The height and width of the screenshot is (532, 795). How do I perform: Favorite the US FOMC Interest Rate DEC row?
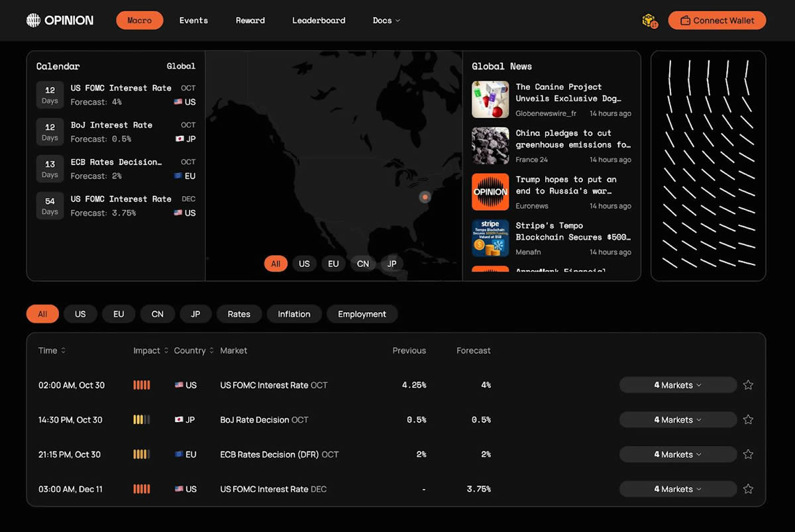click(748, 489)
